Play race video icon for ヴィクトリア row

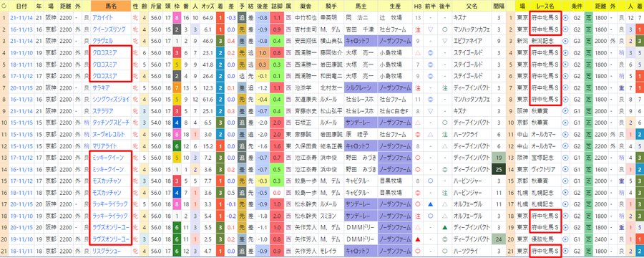[565, 169]
